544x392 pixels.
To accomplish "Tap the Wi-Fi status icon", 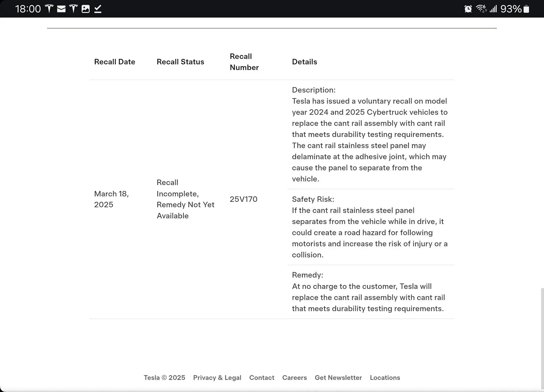I will pos(481,9).
